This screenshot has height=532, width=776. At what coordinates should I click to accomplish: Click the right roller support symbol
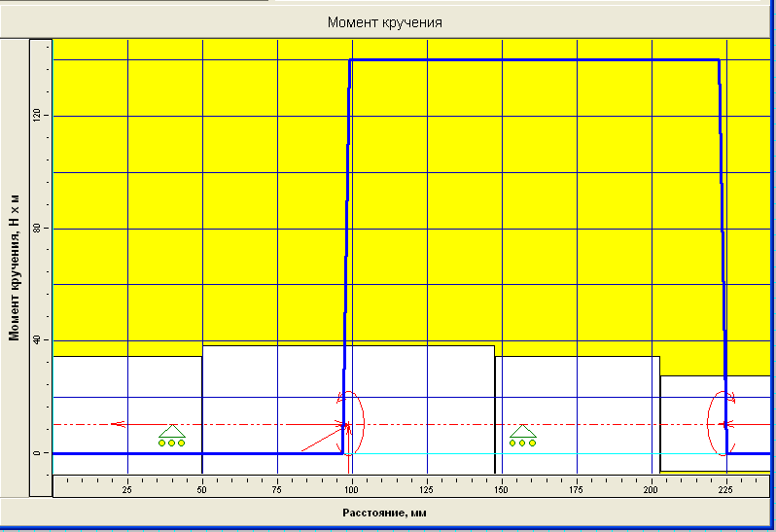coord(522,436)
